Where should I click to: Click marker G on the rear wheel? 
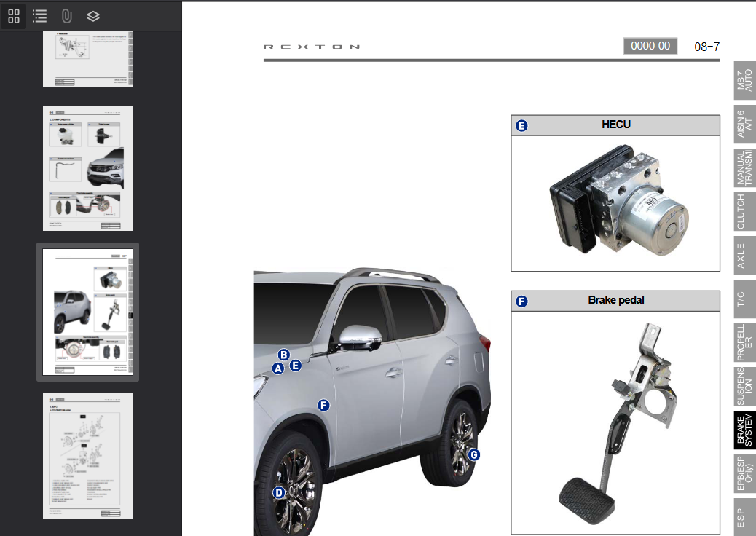(x=474, y=454)
